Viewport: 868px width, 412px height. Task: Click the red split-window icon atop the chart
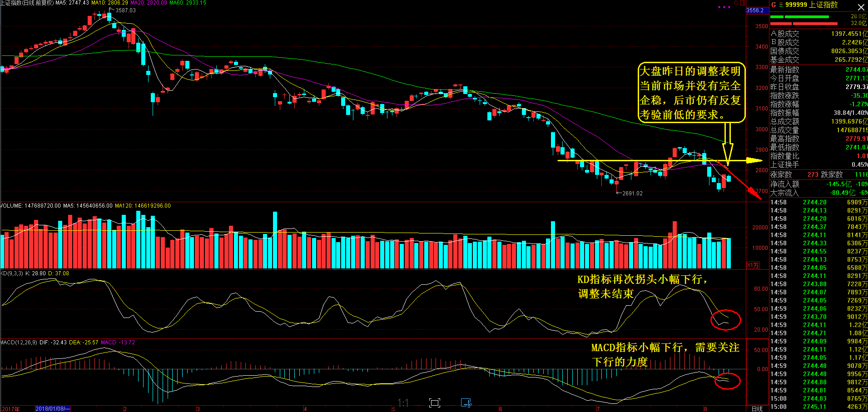point(743,3)
